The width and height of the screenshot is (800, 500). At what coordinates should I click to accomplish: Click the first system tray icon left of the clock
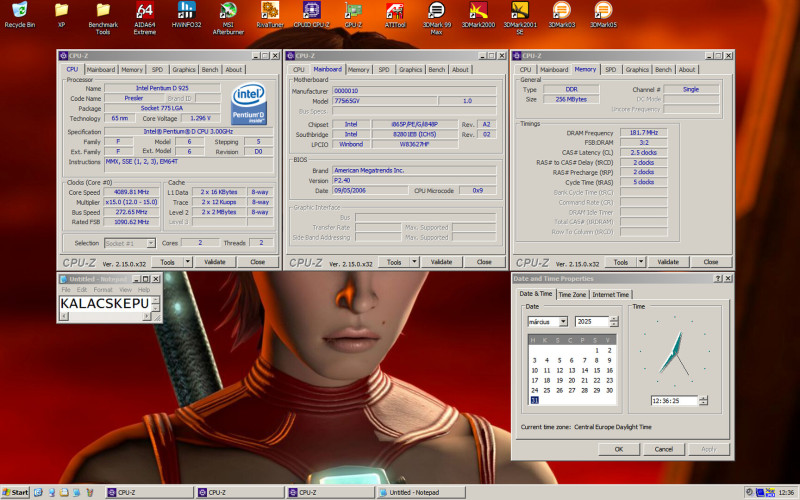click(x=749, y=492)
